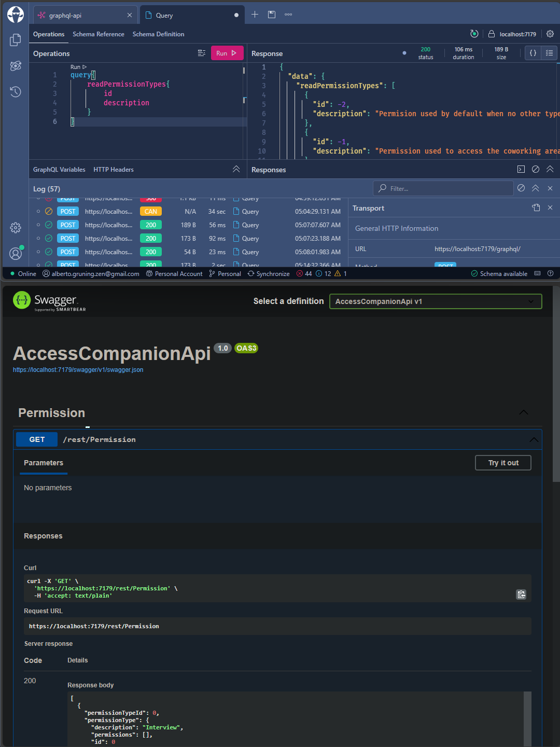Clear responses with the circle-slash icon
560x747 pixels.
pos(536,169)
